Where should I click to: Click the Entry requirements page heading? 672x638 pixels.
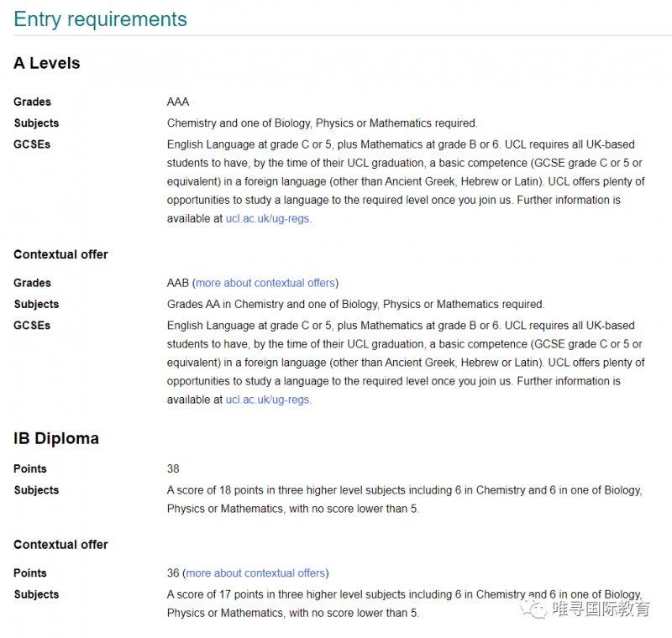pos(100,19)
